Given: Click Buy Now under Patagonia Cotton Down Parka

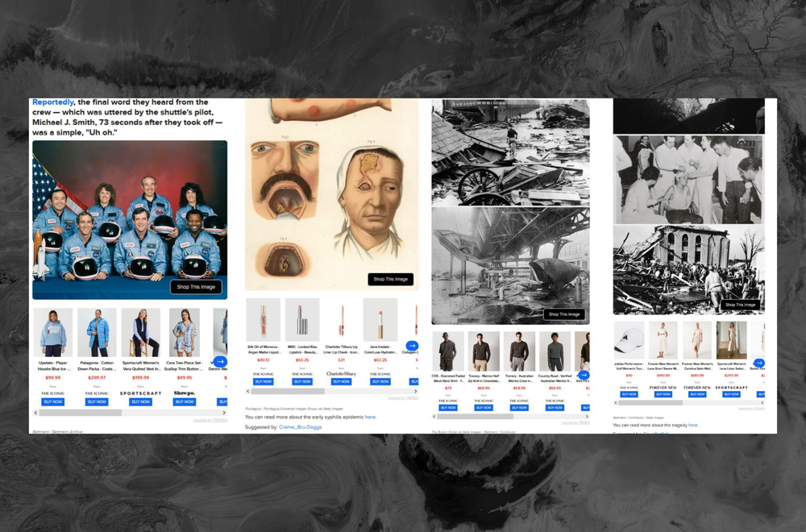Looking at the screenshot, I should 97,402.
